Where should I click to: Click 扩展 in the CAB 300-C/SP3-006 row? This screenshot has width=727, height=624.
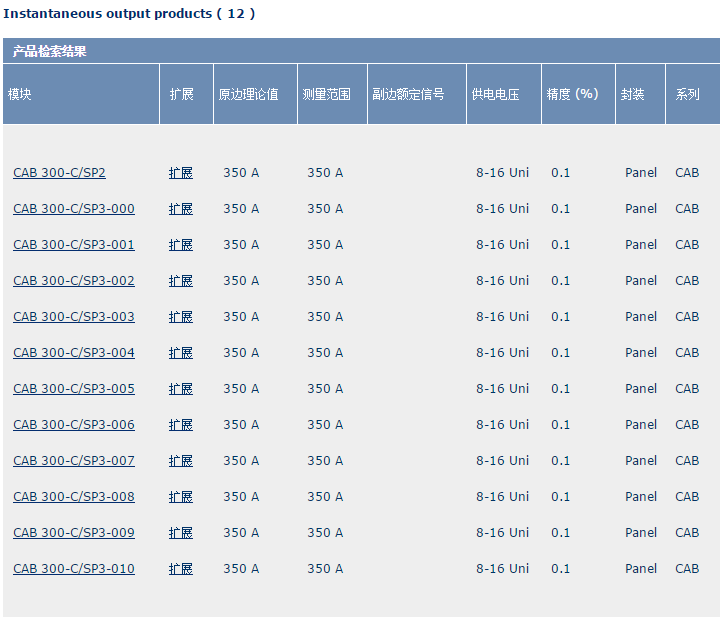pos(181,425)
